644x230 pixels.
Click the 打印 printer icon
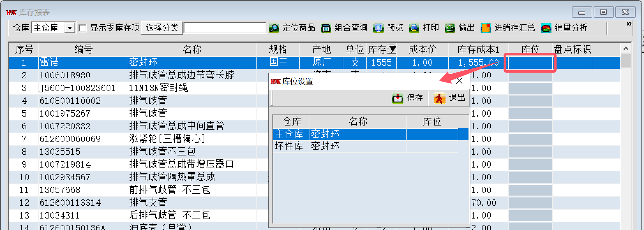(x=414, y=28)
